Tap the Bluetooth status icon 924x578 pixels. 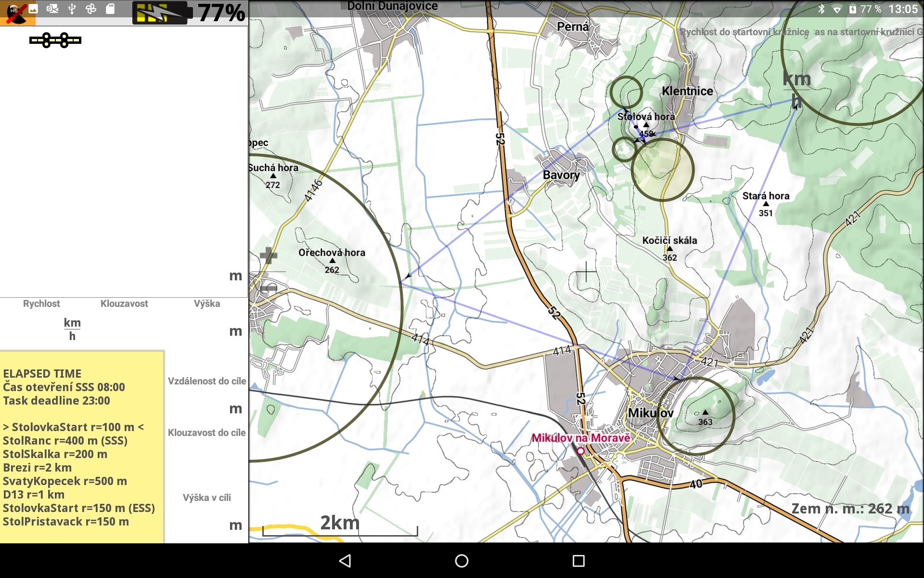coord(821,9)
